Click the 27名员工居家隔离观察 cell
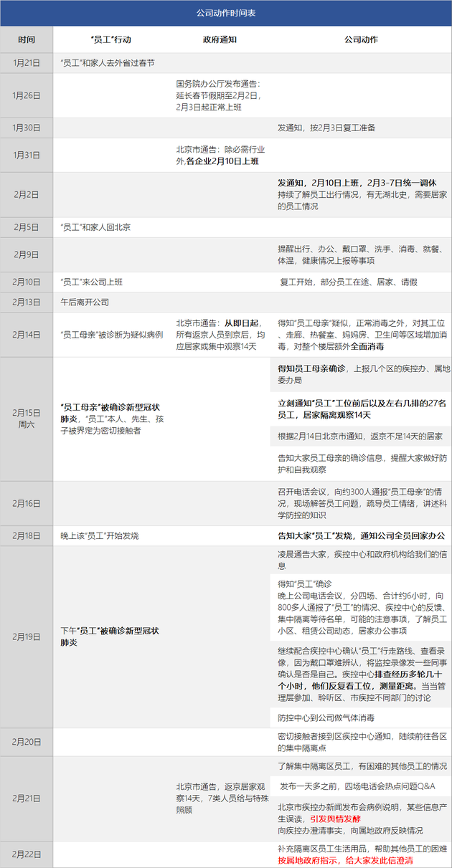The height and width of the screenshot is (868, 452). (x=362, y=409)
